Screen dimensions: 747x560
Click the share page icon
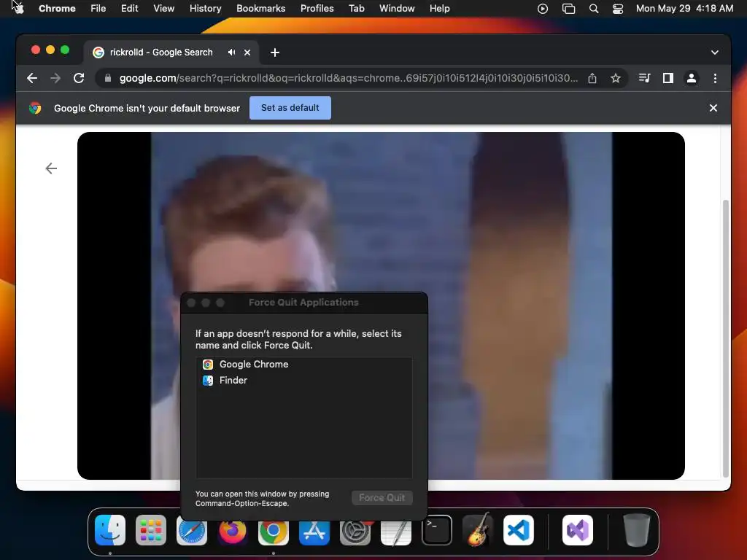[x=592, y=78]
